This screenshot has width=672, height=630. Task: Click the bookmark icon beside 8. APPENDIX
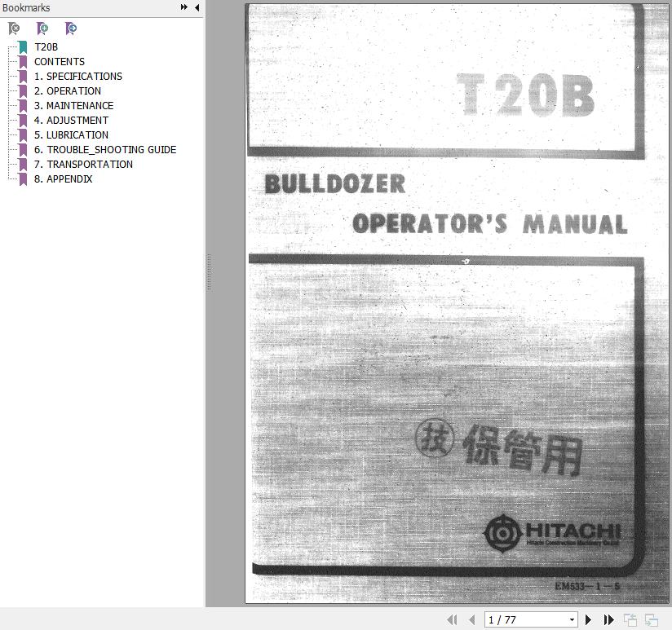[x=23, y=179]
